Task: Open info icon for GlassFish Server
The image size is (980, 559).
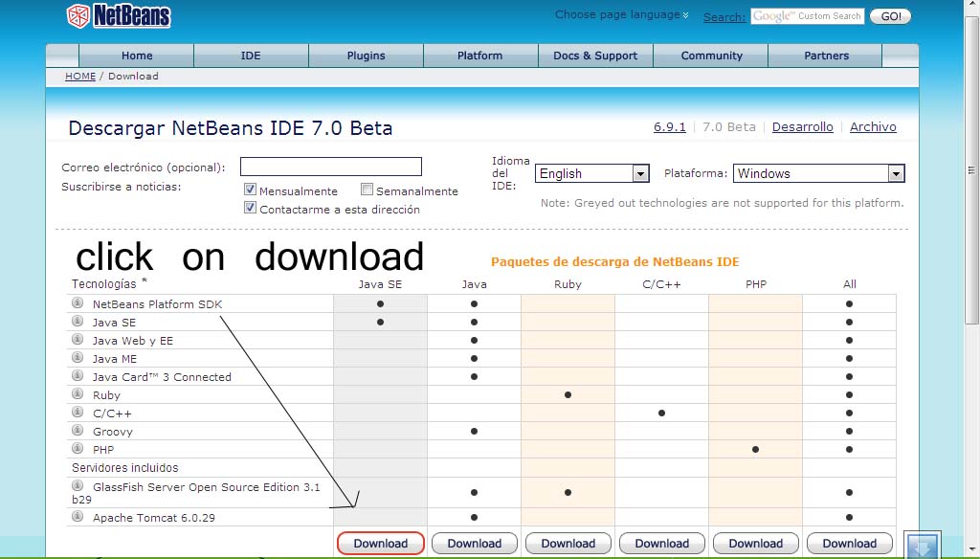Action: point(78,486)
